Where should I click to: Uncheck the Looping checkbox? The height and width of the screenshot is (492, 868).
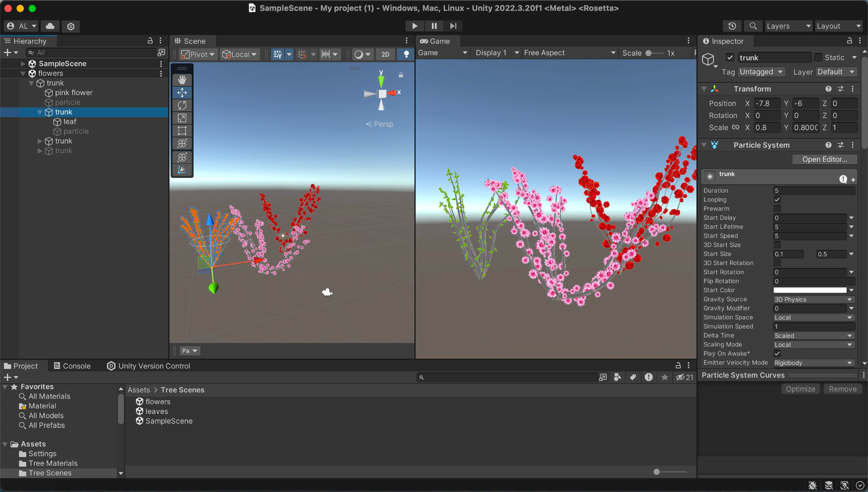pos(777,199)
